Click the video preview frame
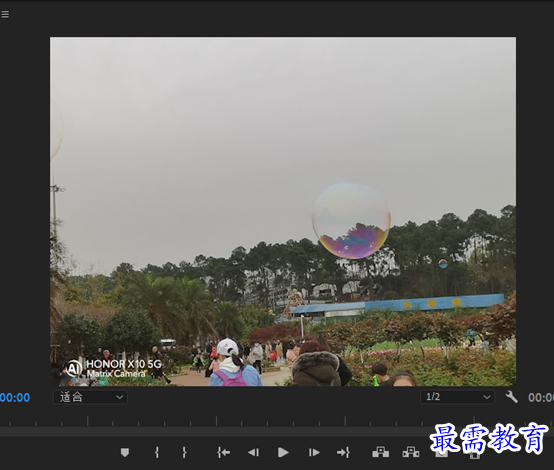Image resolution: width=554 pixels, height=470 pixels. [283, 211]
